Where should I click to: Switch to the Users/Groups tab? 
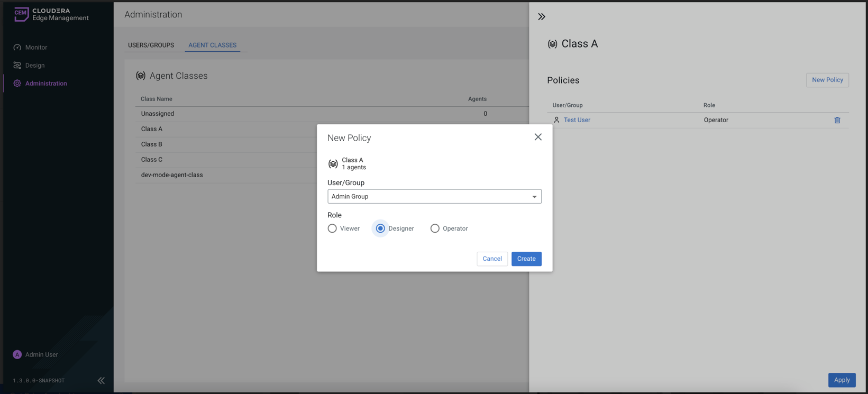tap(151, 45)
